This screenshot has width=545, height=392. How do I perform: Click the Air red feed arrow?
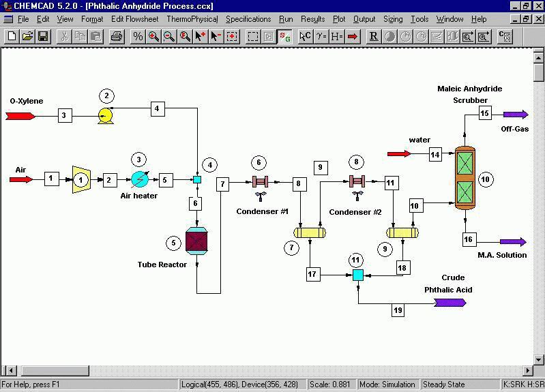tap(21, 179)
